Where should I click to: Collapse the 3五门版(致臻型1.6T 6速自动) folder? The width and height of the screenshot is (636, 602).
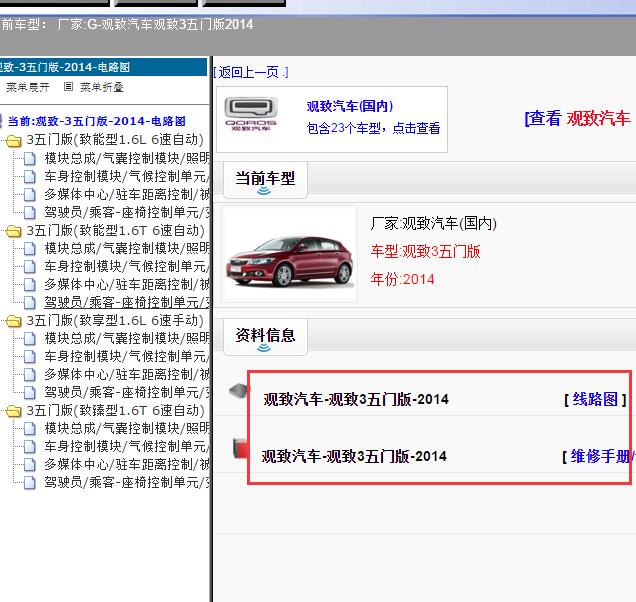115,411
